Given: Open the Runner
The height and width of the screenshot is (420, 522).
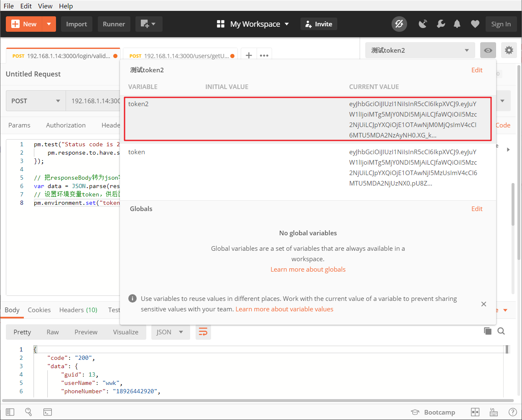Looking at the screenshot, I should 114,24.
